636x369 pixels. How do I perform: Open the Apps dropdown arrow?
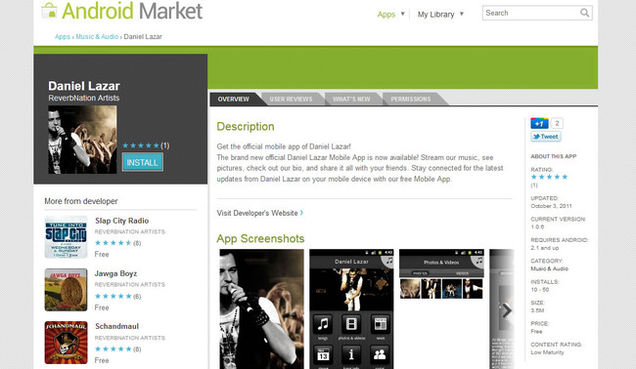403,13
